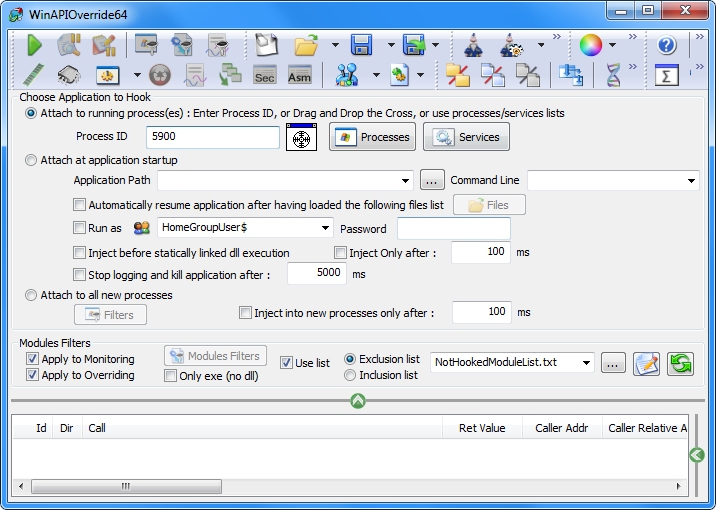The height and width of the screenshot is (510, 716).
Task: Open the window-with-funnel filter icon
Action: tap(146, 45)
